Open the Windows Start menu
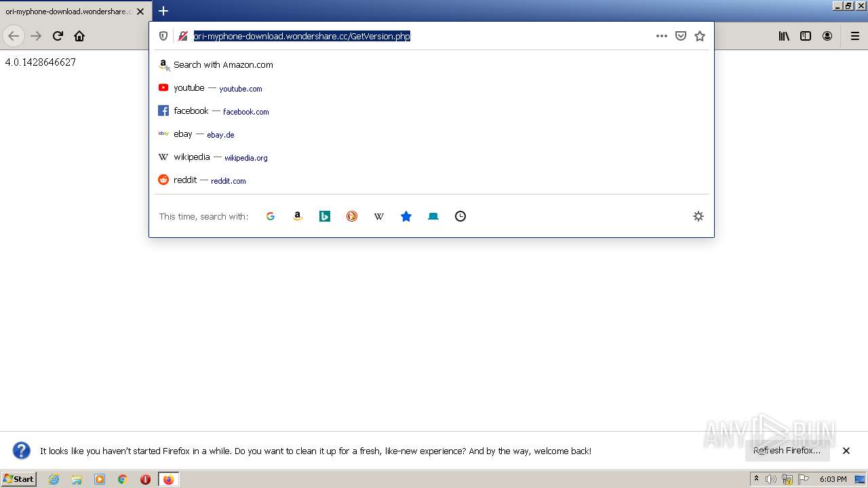 [19, 479]
